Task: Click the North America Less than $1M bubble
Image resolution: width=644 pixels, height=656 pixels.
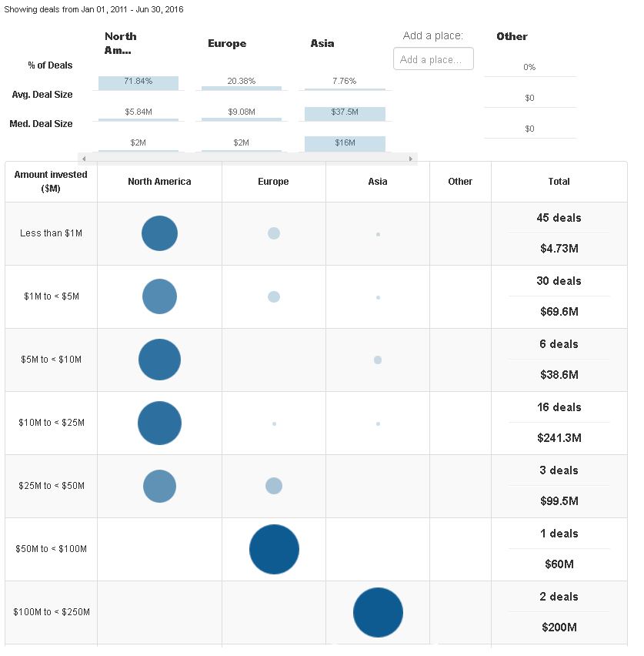Action: point(159,233)
